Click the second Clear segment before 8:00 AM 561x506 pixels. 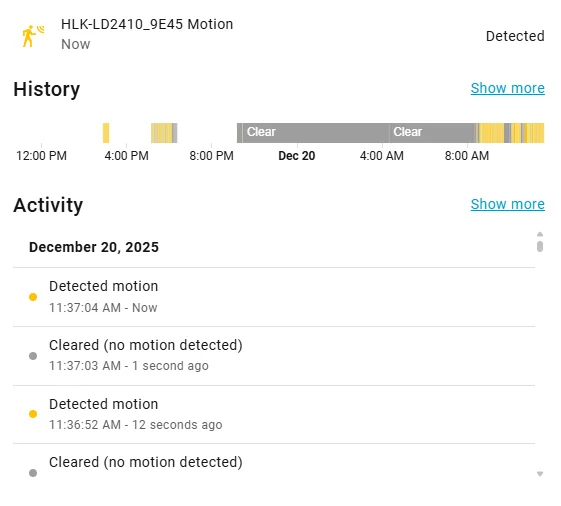pos(433,133)
